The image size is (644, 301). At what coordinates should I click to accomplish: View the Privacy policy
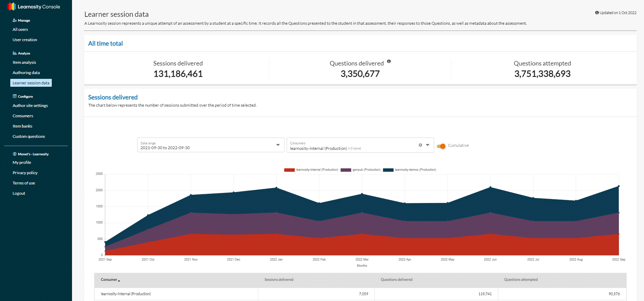pos(25,173)
